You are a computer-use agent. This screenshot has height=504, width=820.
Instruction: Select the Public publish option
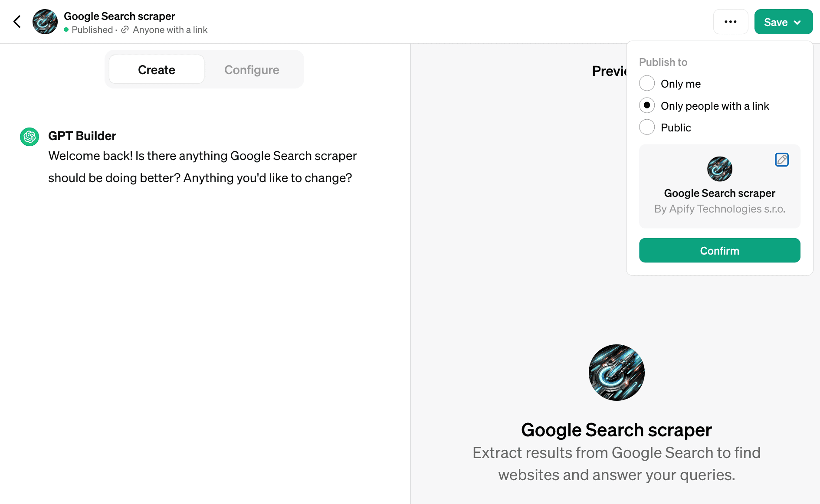coord(647,127)
